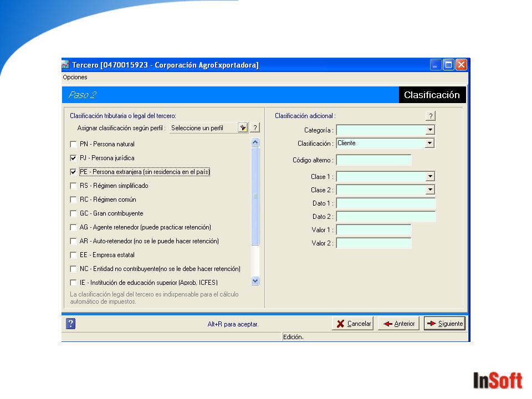532x399 pixels.
Task: Go back with the Anterior button
Action: point(399,324)
